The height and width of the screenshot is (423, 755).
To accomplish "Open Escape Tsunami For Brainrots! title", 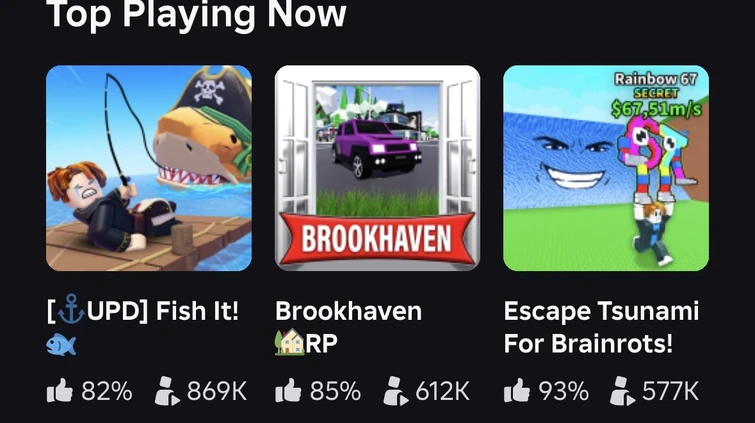I will pyautogui.click(x=601, y=328).
